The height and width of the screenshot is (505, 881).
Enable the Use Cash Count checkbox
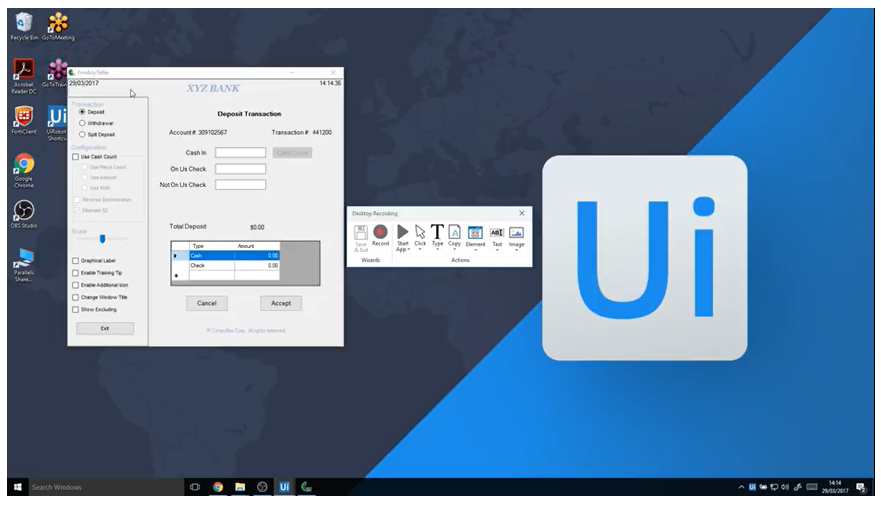[75, 157]
